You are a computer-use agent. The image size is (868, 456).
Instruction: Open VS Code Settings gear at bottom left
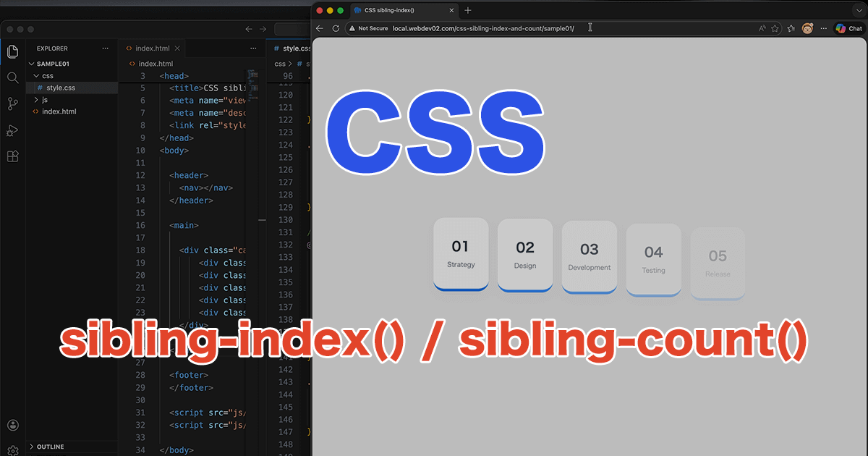point(12,450)
